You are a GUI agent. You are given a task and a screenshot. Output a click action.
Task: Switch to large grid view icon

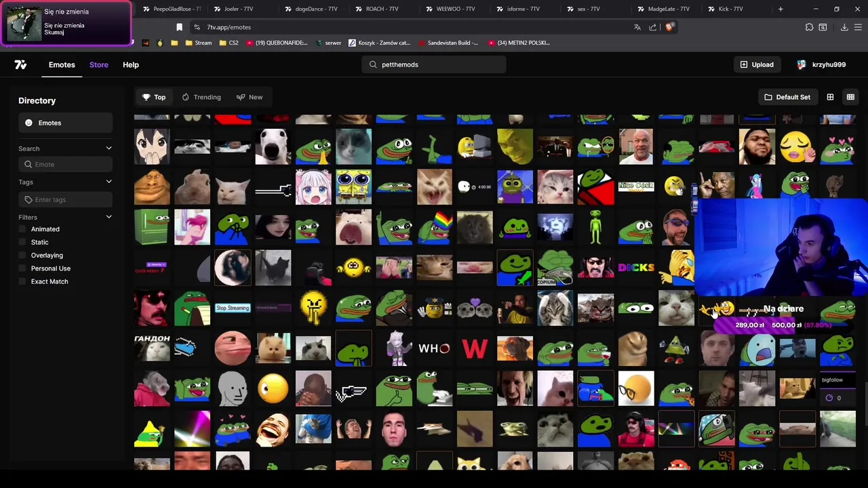click(830, 97)
